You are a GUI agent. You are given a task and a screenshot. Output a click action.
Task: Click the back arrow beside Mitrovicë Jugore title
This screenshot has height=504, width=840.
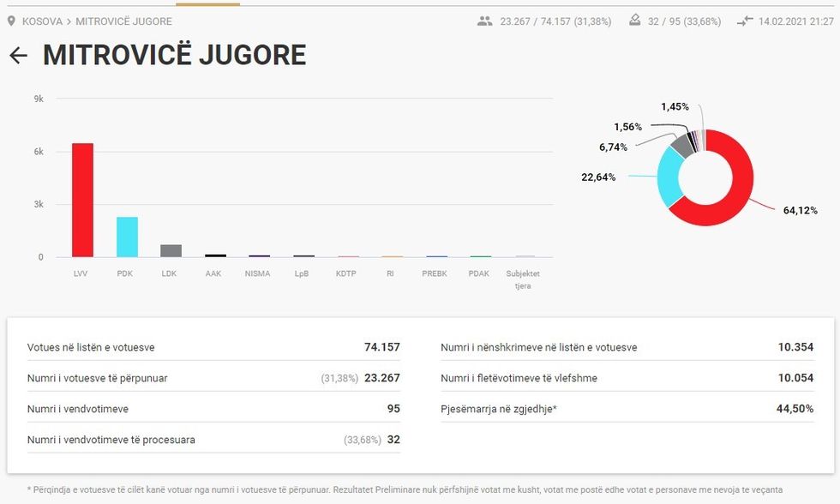[18, 56]
